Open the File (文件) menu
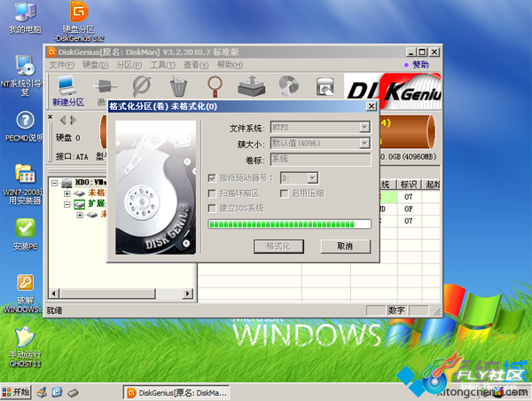532x401 pixels. click(x=62, y=65)
